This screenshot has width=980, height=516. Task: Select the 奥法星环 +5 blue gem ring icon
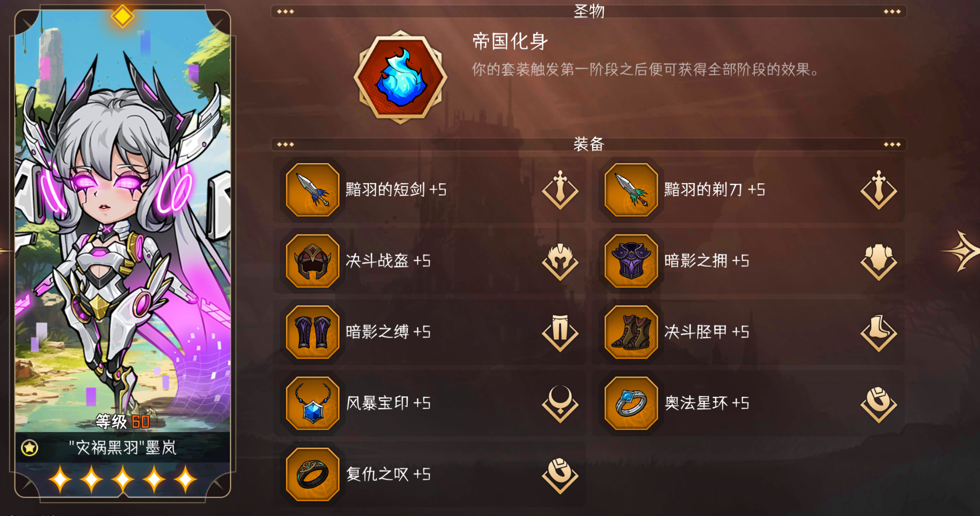(x=631, y=403)
